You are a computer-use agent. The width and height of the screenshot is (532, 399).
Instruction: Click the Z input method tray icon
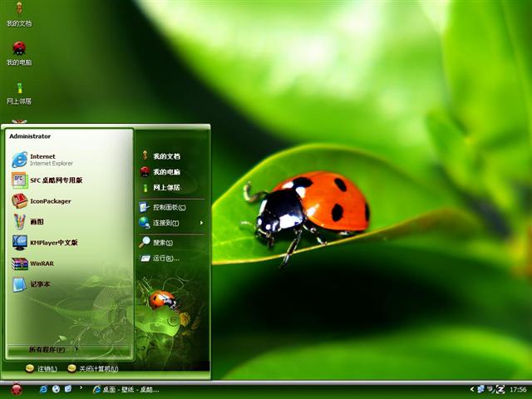point(500,389)
